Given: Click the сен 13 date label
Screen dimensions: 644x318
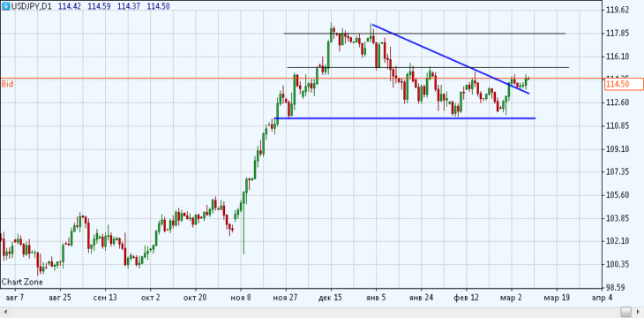Looking at the screenshot, I should [x=105, y=298].
